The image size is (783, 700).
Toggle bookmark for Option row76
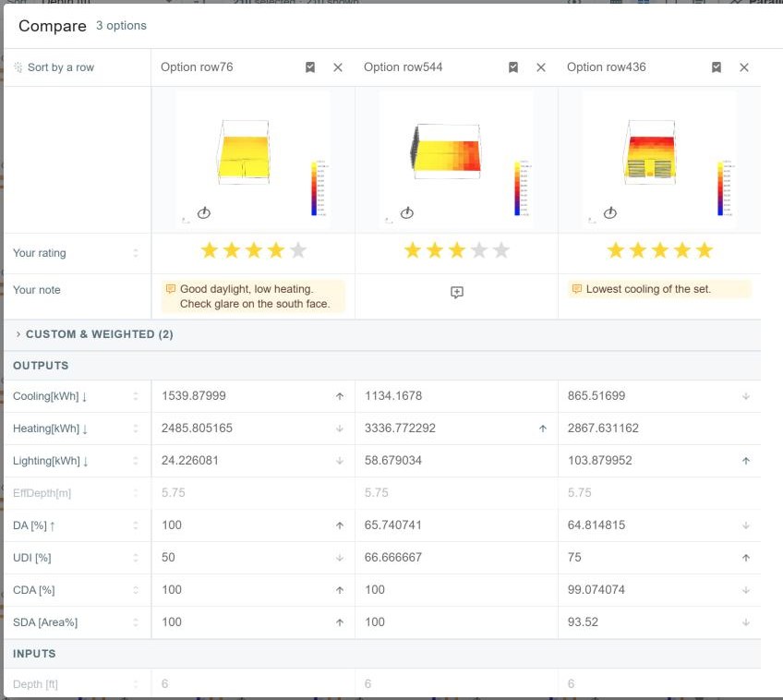(310, 67)
